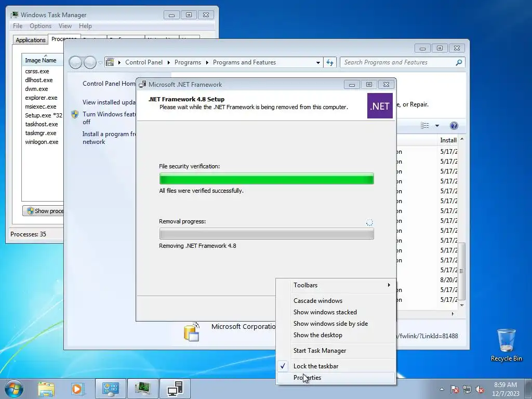The image size is (532, 399).
Task: Choose Show windows side by side
Action: point(336,324)
